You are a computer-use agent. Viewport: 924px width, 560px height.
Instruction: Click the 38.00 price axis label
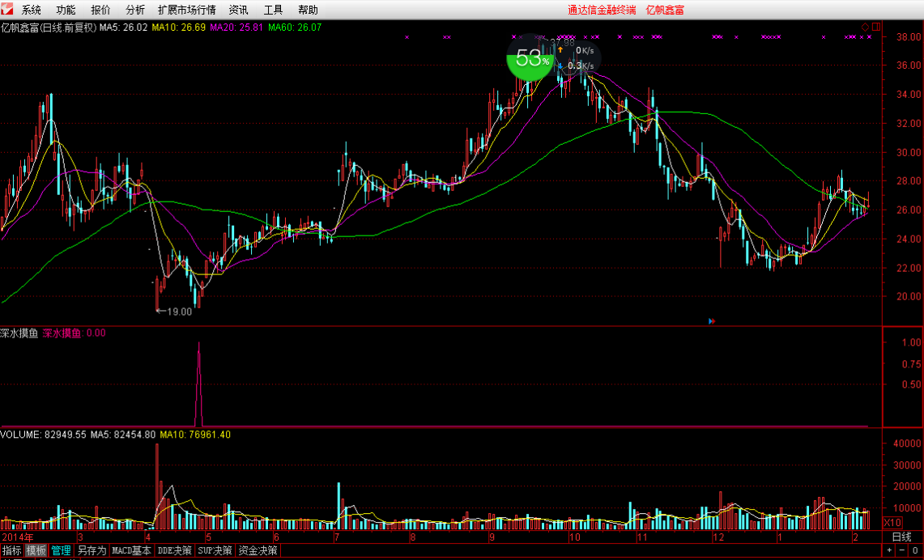tap(909, 36)
